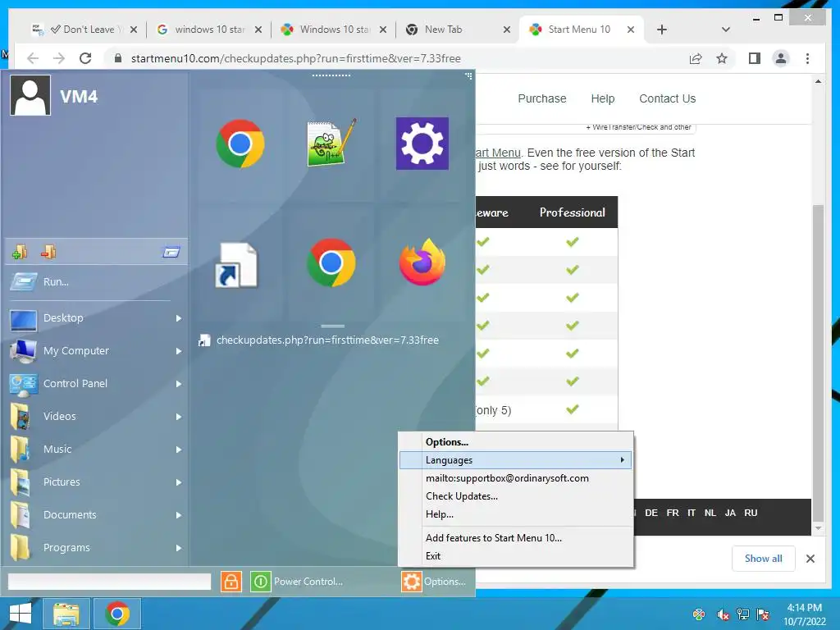Click the orange Options gear icon
Image resolution: width=840 pixels, height=630 pixels.
[412, 582]
